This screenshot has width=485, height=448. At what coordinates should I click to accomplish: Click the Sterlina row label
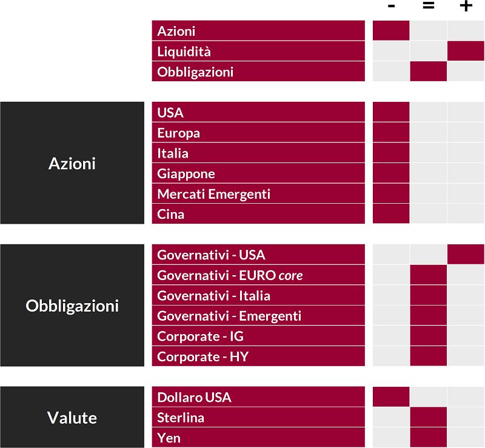[x=258, y=417]
